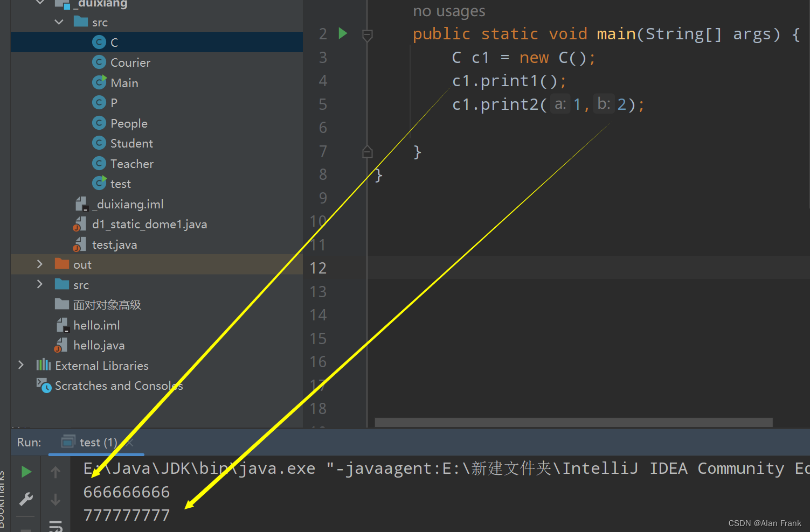Click the d1_static_dome1.java file icon
810x532 pixels.
pos(80,224)
